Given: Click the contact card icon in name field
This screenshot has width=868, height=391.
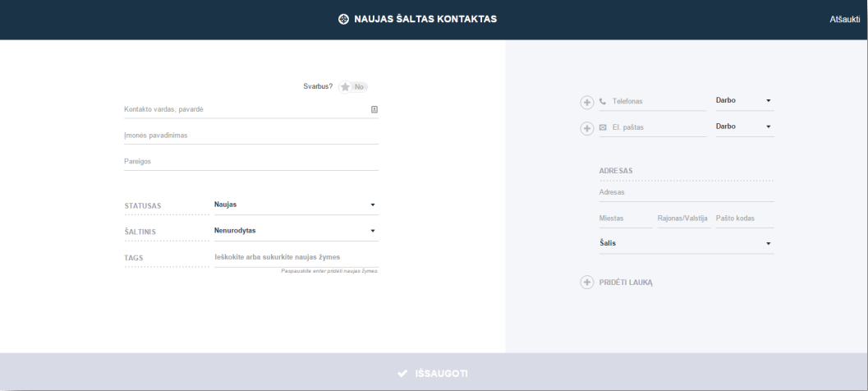Looking at the screenshot, I should click(374, 109).
